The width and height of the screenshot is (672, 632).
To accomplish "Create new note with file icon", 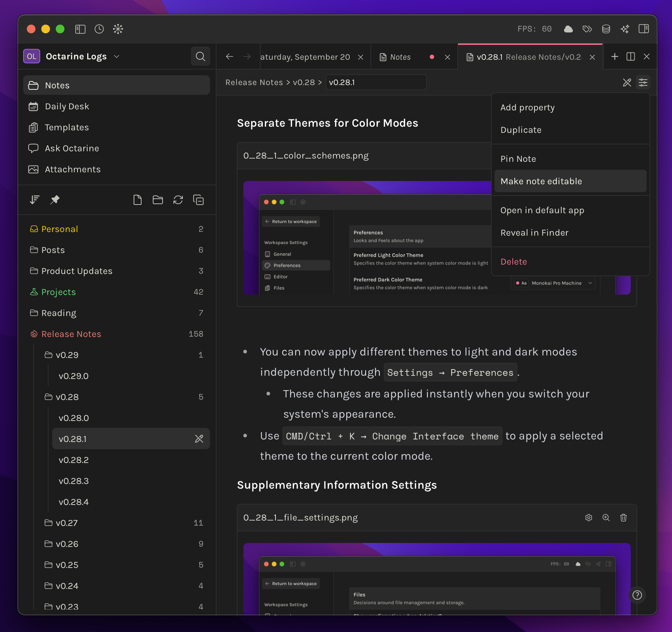I will (x=137, y=200).
